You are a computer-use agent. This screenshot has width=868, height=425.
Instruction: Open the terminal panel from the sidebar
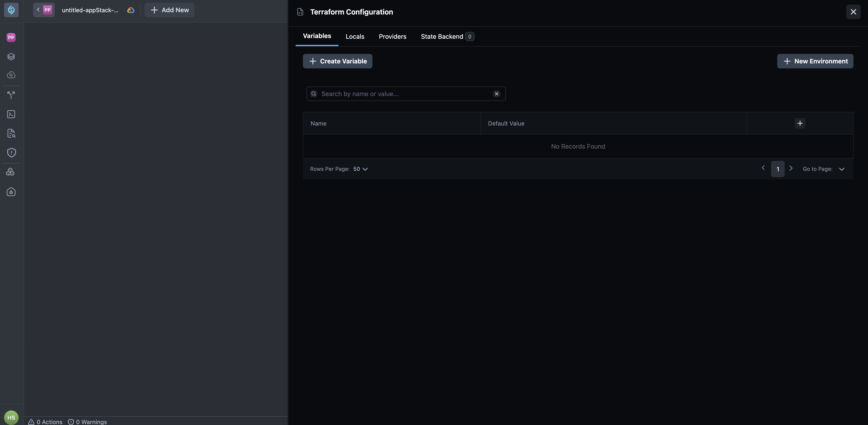pos(11,114)
